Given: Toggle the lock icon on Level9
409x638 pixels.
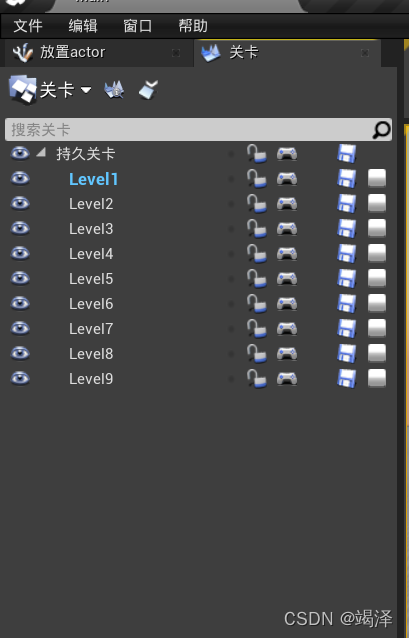Looking at the screenshot, I should pyautogui.click(x=256, y=379).
